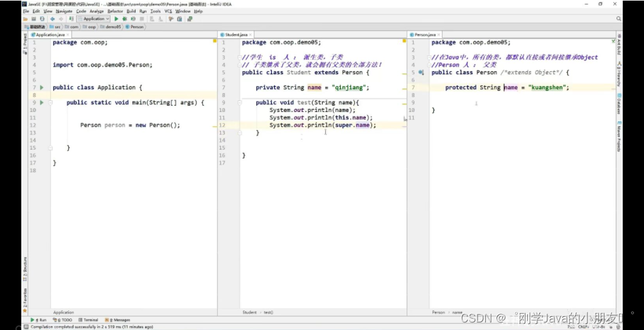Click the subclass gutter icon on Person line 5
The width and height of the screenshot is (644, 330).
click(x=421, y=72)
